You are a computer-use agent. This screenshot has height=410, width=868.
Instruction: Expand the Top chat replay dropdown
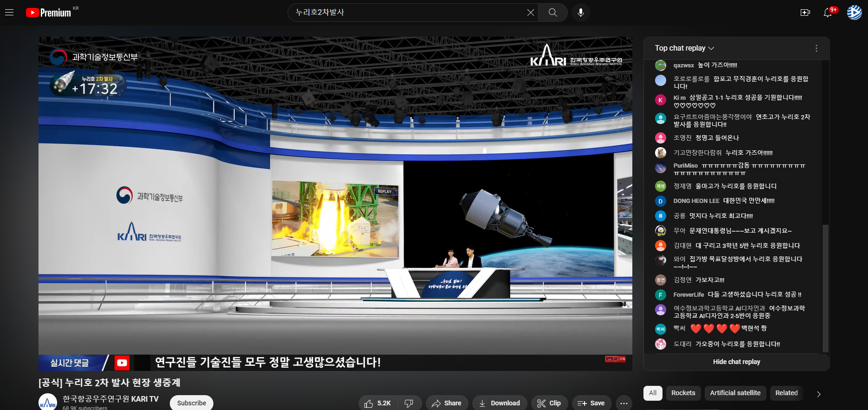[684, 48]
